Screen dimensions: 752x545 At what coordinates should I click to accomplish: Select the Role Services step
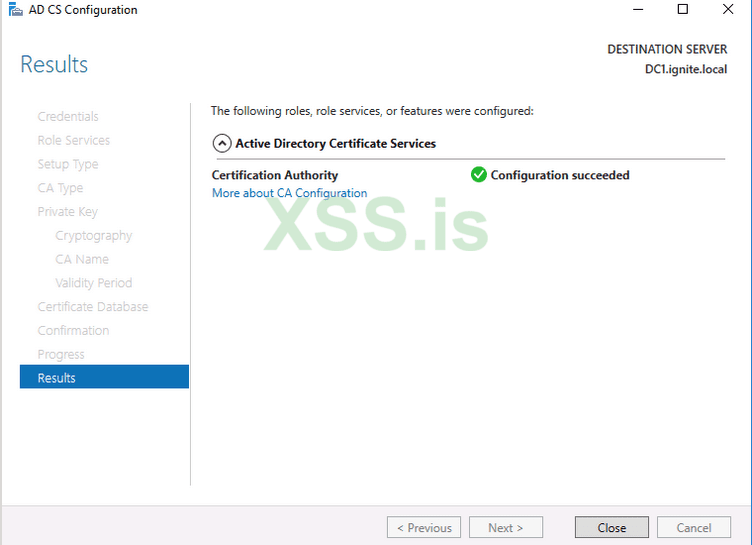coord(74,140)
